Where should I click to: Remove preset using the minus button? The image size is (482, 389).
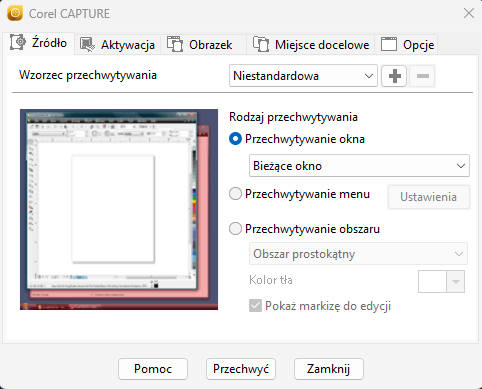tap(422, 76)
